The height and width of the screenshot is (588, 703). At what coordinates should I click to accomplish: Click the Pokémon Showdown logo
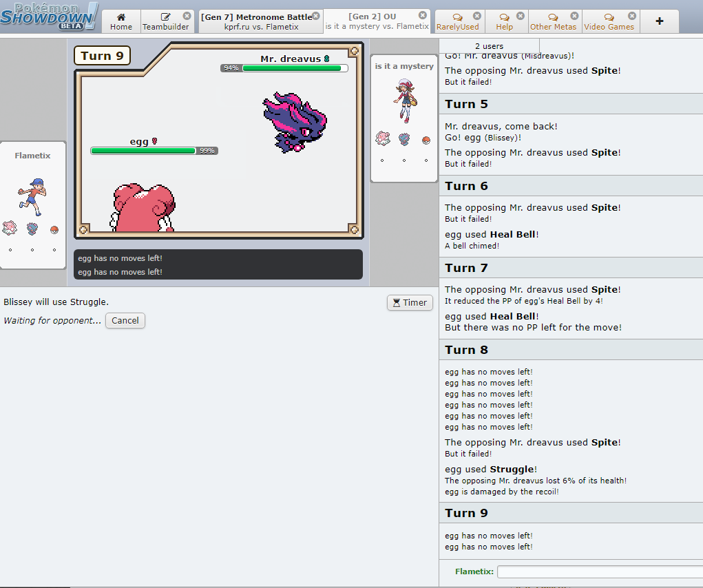click(49, 16)
